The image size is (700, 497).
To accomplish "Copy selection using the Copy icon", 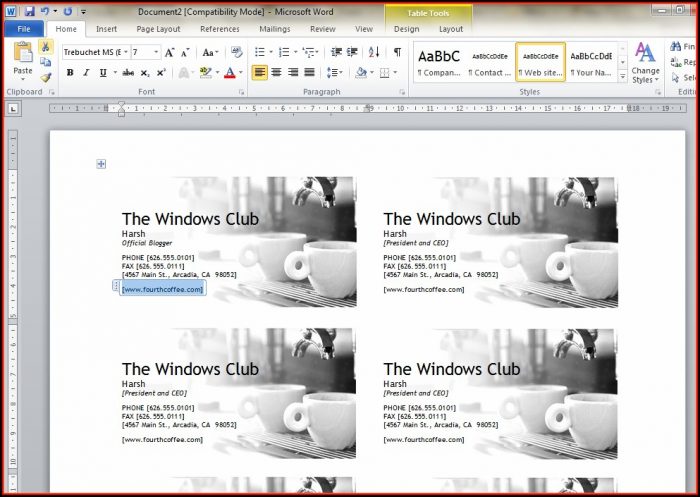I will [46, 62].
